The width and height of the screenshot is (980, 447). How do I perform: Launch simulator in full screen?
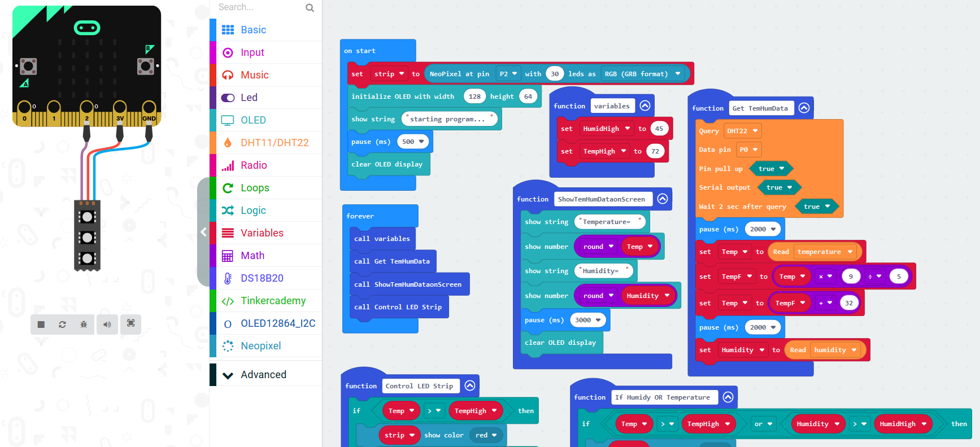(x=130, y=323)
